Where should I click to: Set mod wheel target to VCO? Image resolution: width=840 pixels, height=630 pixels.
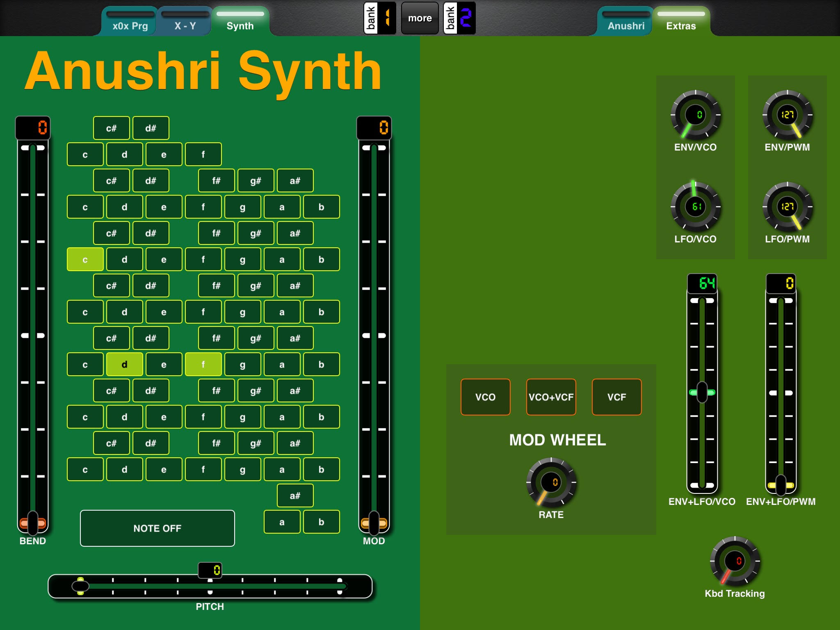[x=486, y=397]
